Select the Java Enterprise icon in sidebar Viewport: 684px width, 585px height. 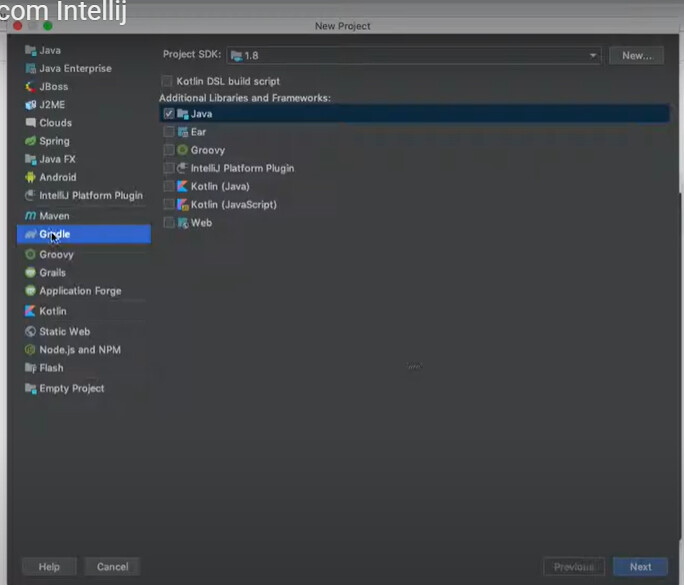[x=31, y=68]
